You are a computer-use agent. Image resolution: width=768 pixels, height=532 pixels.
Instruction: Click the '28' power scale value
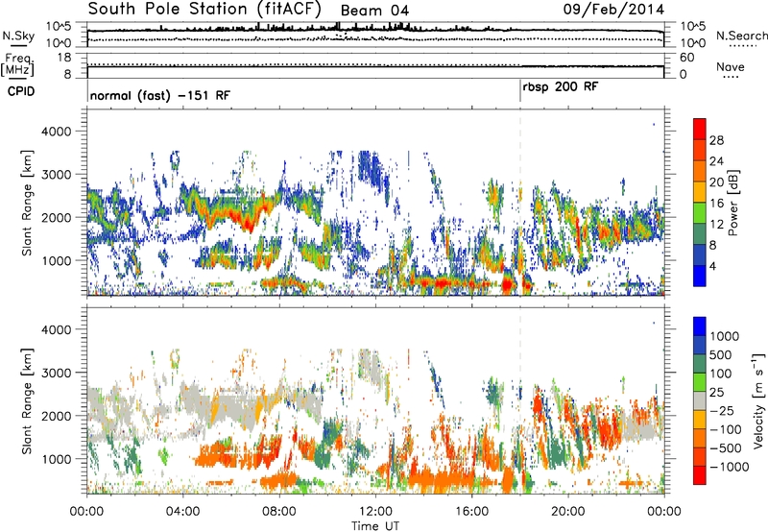pos(716,140)
